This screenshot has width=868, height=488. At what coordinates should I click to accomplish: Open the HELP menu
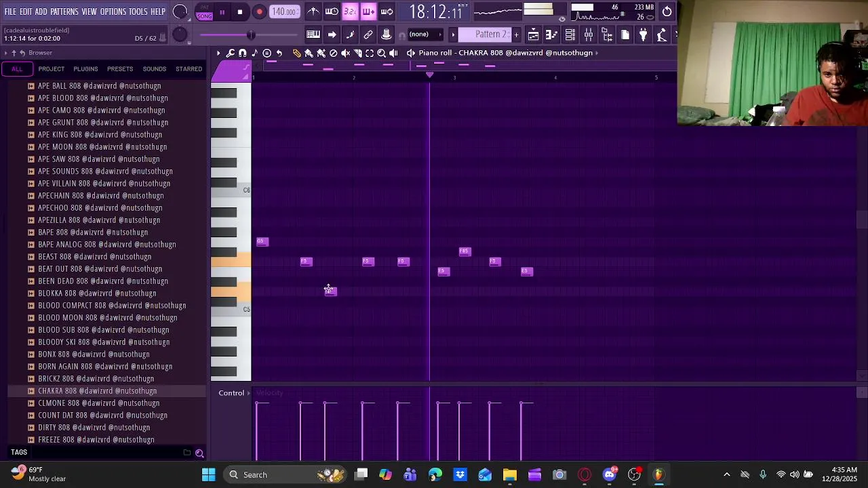(x=158, y=12)
